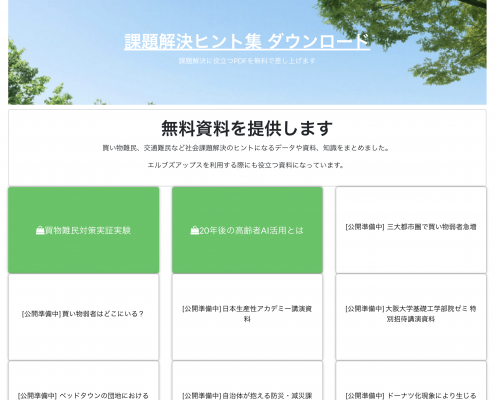Click the 買物難民対策実証実験 title text
Screen dimensions: 495x400
pos(88,230)
